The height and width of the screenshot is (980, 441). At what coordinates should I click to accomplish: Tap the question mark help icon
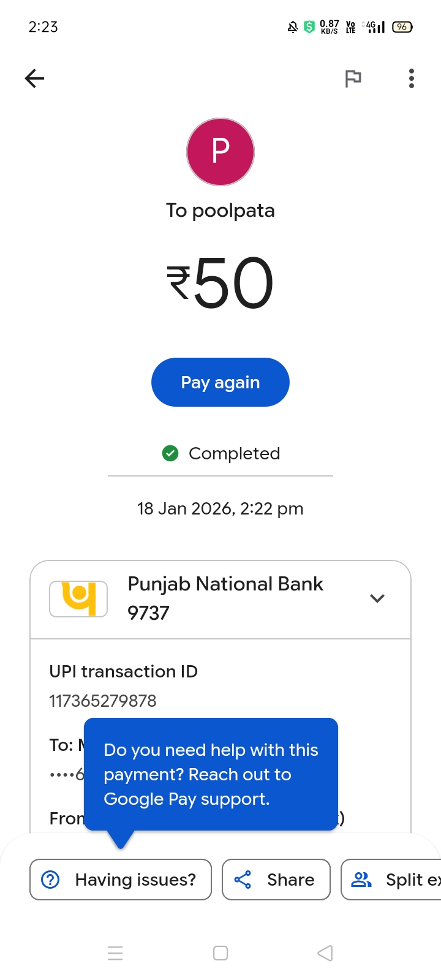pos(50,880)
